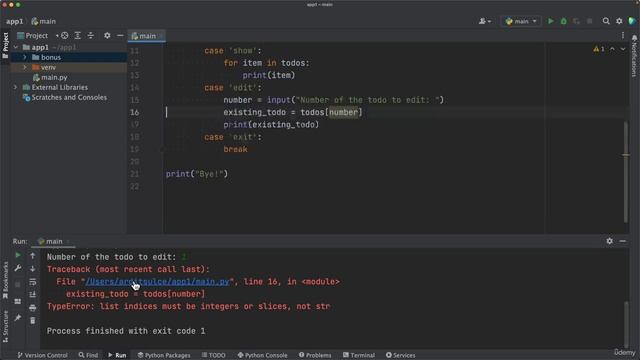Expand all items in Project panel
640x360 pixels.
(78, 36)
